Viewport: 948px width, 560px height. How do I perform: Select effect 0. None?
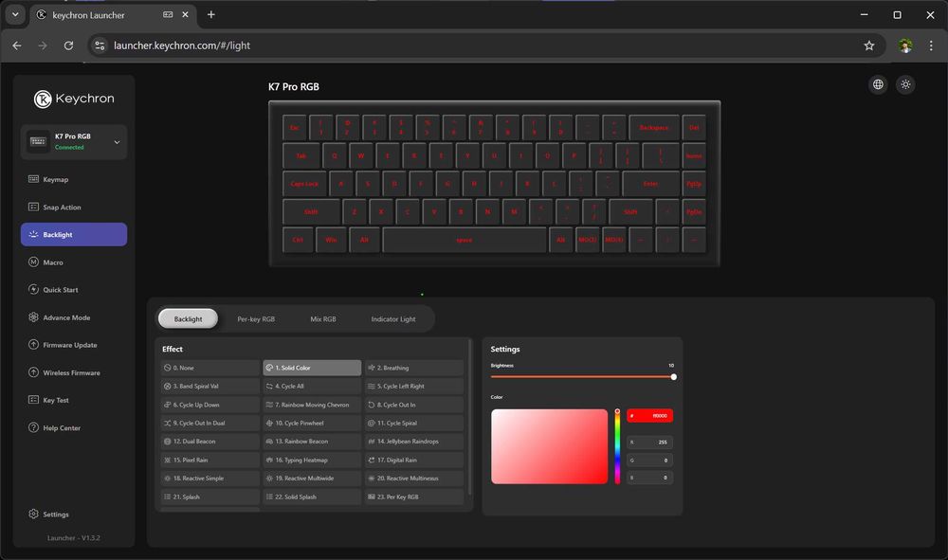tap(210, 368)
